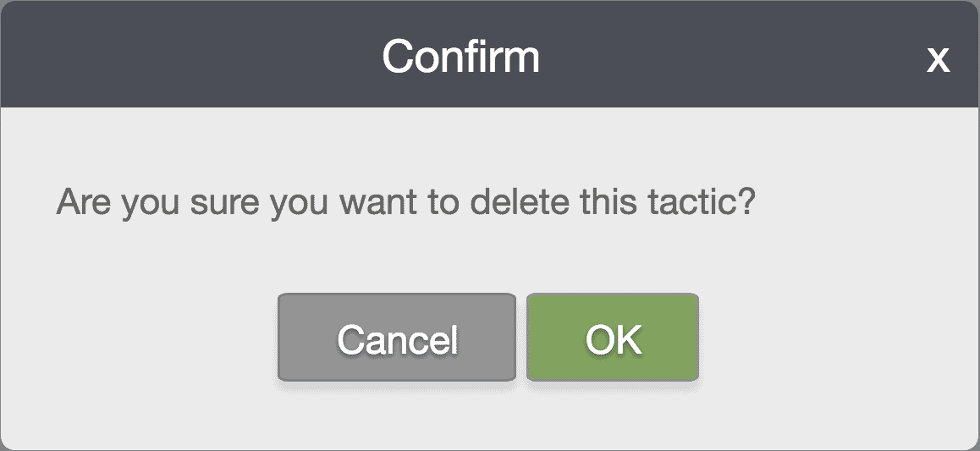The height and width of the screenshot is (451, 980).
Task: Exit the confirmation popup using the x
Action: point(938,59)
